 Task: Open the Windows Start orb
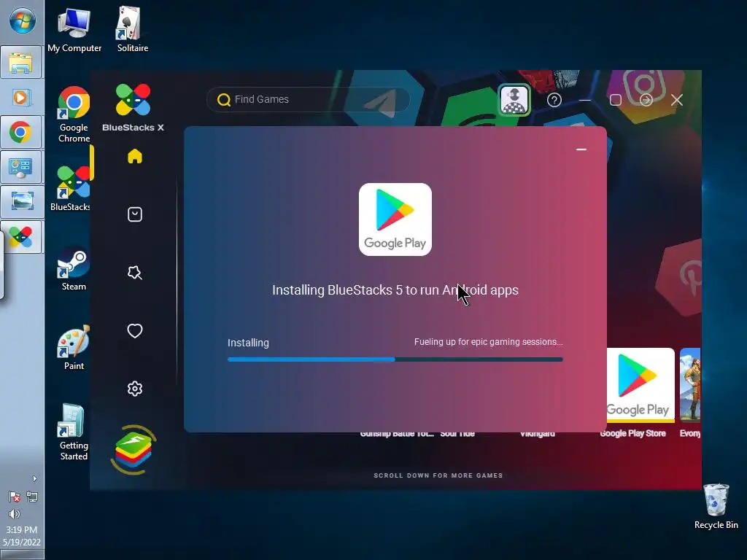coord(22,21)
